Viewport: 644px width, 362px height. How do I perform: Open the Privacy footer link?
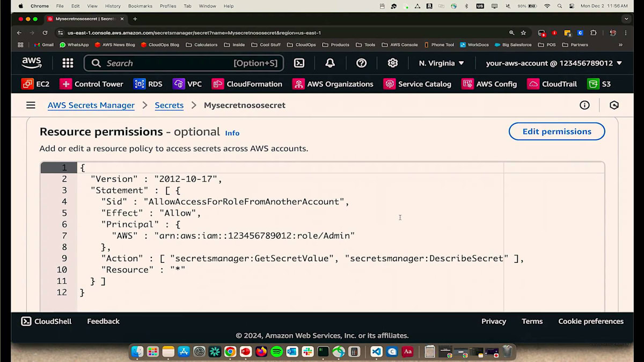(x=494, y=321)
